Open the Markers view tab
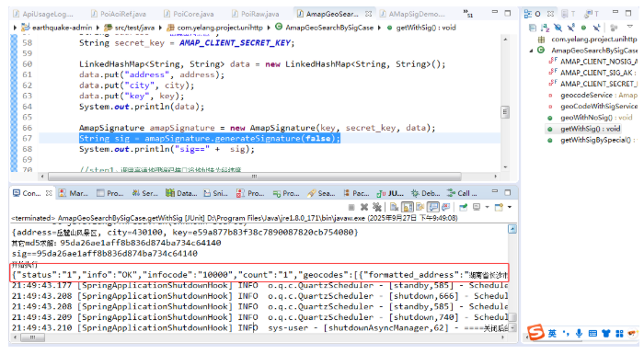Screen dimensions: 644x354 [73, 193]
